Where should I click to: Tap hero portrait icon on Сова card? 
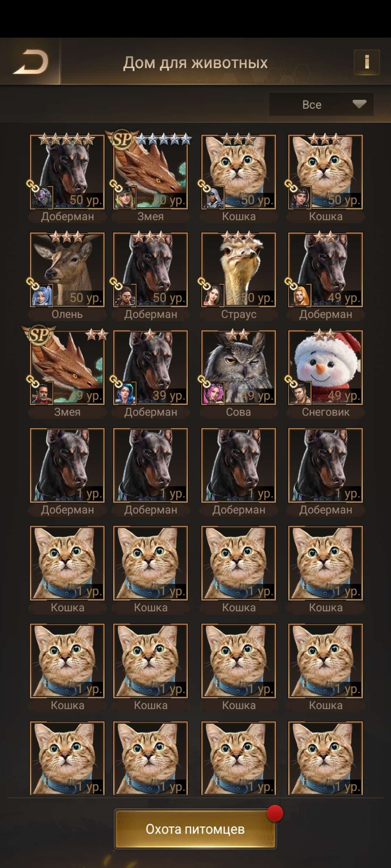[x=214, y=393]
